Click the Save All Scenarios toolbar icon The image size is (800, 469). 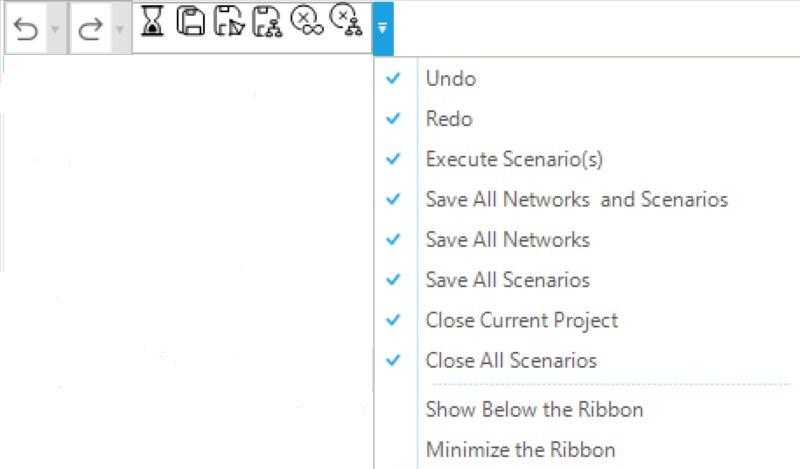266,21
